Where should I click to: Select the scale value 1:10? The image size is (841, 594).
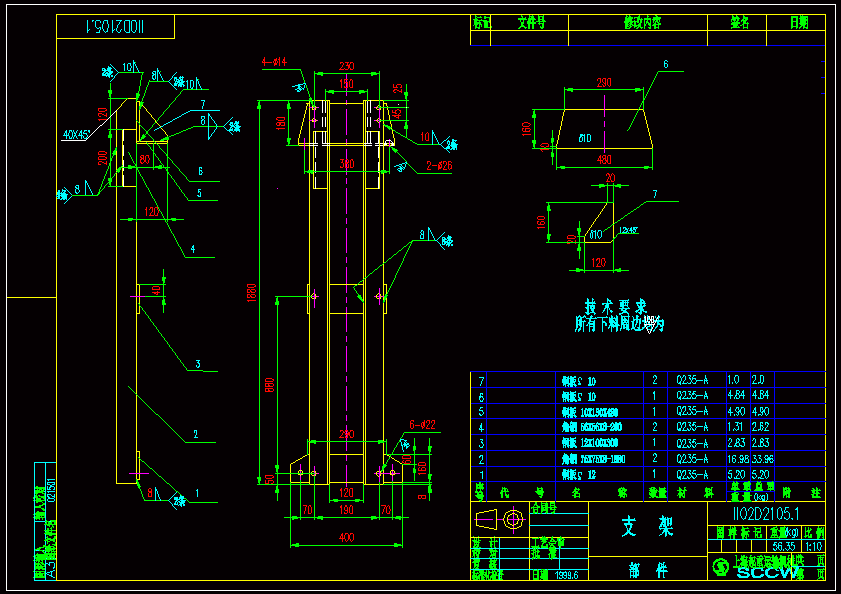pyautogui.click(x=814, y=546)
